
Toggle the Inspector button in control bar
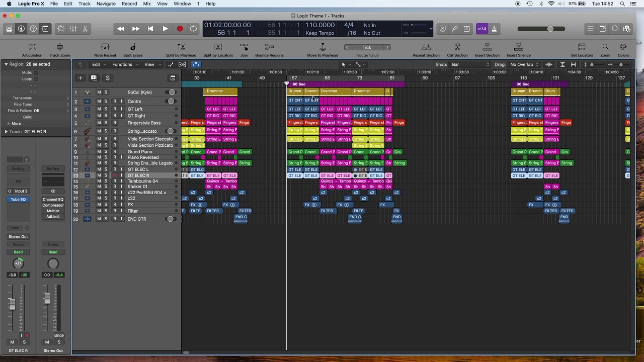coord(21,29)
